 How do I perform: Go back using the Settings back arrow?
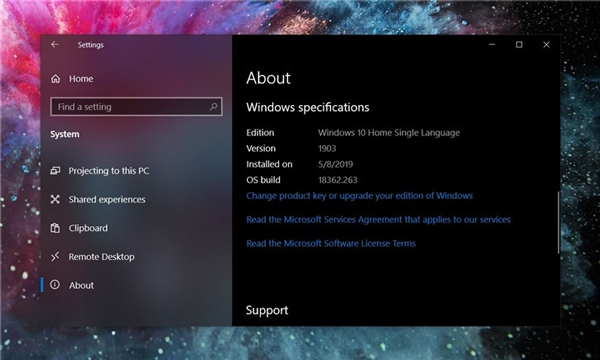[55, 44]
